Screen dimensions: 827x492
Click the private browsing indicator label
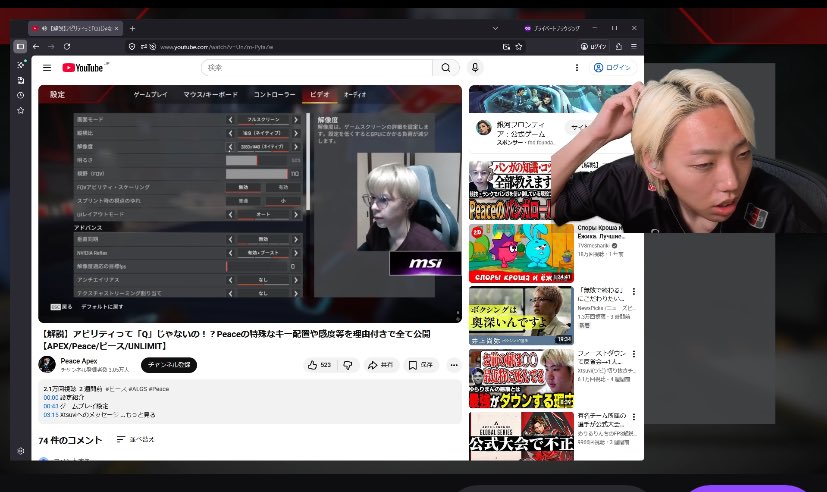click(x=552, y=28)
